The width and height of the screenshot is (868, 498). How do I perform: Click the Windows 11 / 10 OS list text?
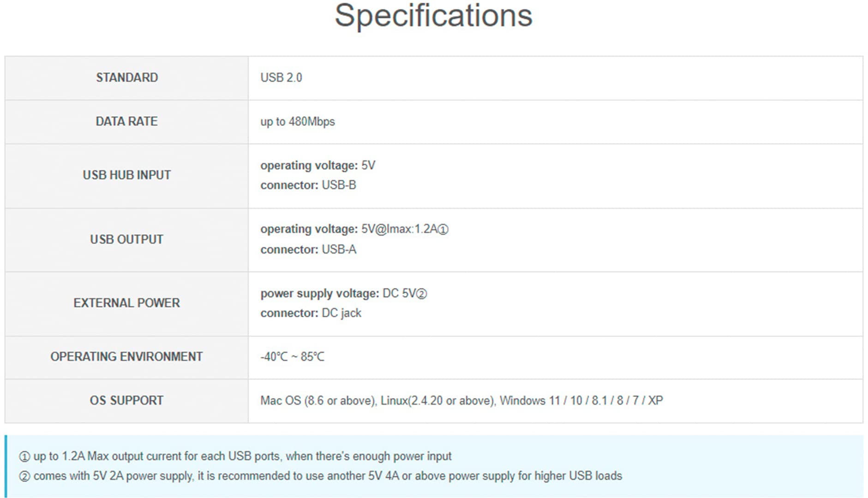click(581, 401)
